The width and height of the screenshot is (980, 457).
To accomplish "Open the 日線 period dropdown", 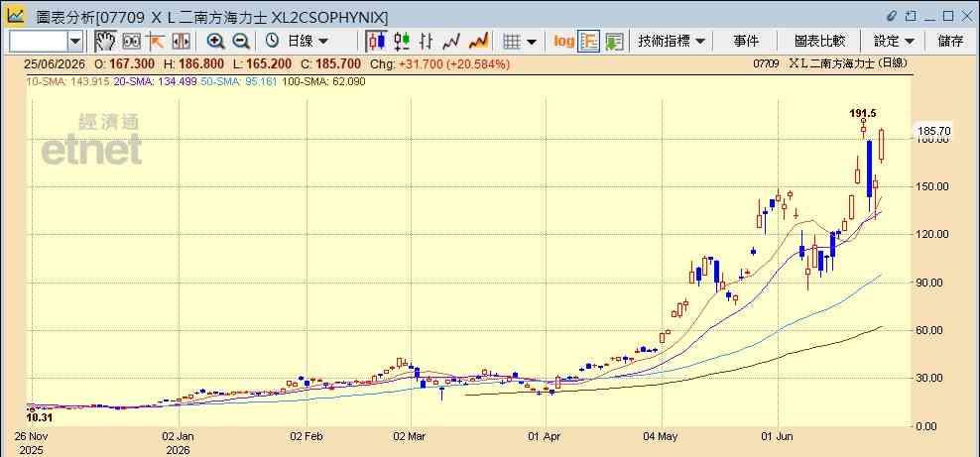I will (306, 42).
